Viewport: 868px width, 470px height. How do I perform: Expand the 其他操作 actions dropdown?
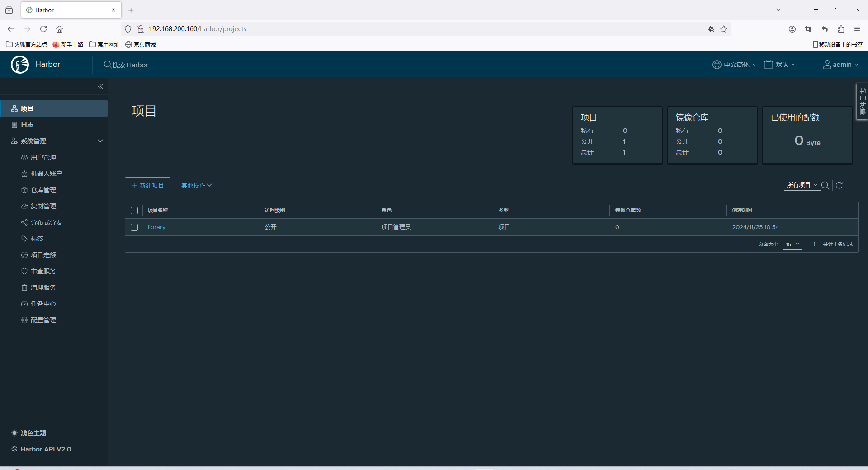coord(197,185)
